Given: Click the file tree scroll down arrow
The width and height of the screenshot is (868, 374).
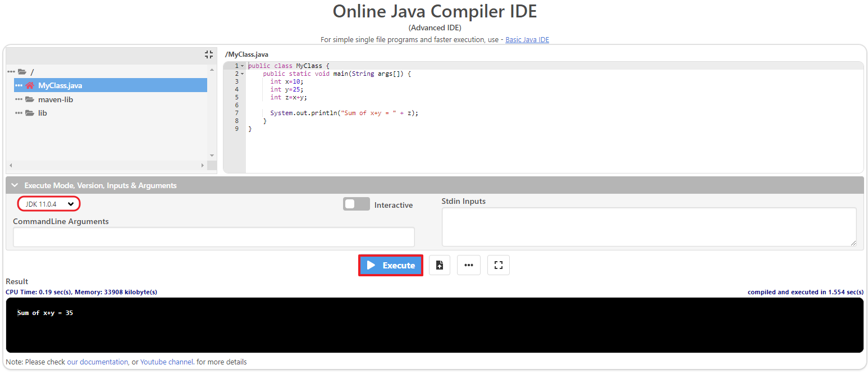Looking at the screenshot, I should click(212, 156).
